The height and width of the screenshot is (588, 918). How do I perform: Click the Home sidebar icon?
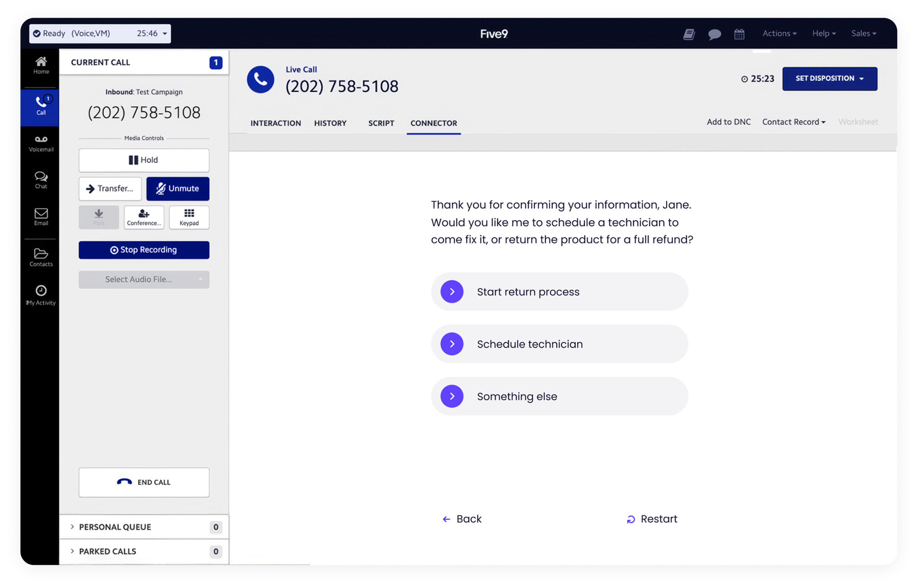tap(41, 65)
